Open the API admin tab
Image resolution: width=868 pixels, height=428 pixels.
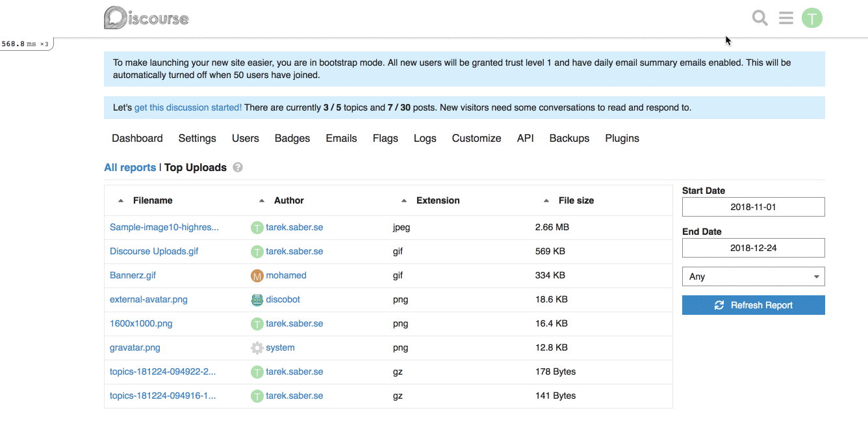tap(526, 138)
